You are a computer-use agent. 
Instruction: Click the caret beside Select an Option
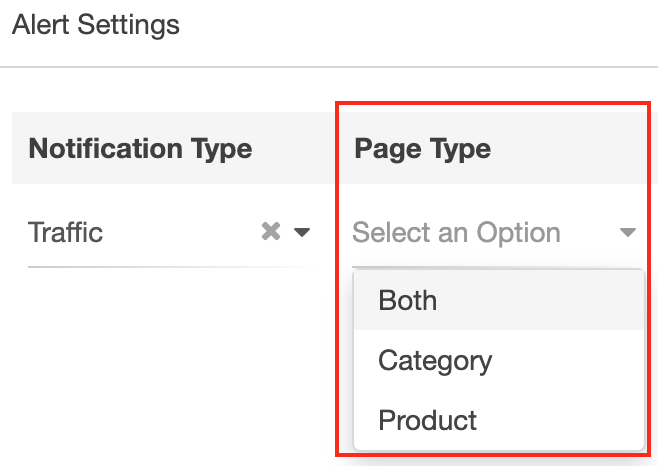pos(627,233)
